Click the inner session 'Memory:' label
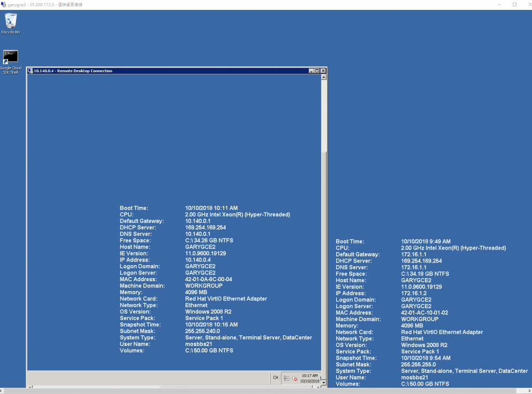Screen dimensions: 532x394 (131, 292)
